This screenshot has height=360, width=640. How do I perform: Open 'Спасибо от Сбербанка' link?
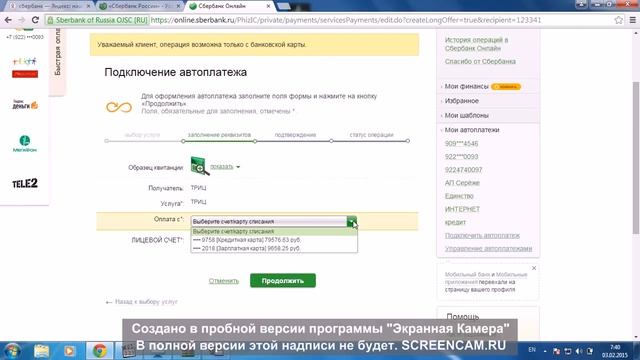click(480, 62)
